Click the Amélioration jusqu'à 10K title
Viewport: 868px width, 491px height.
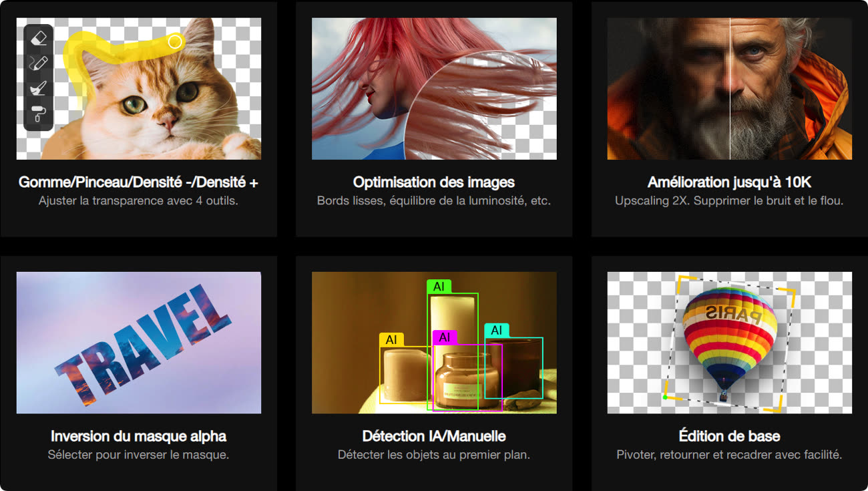pos(729,182)
